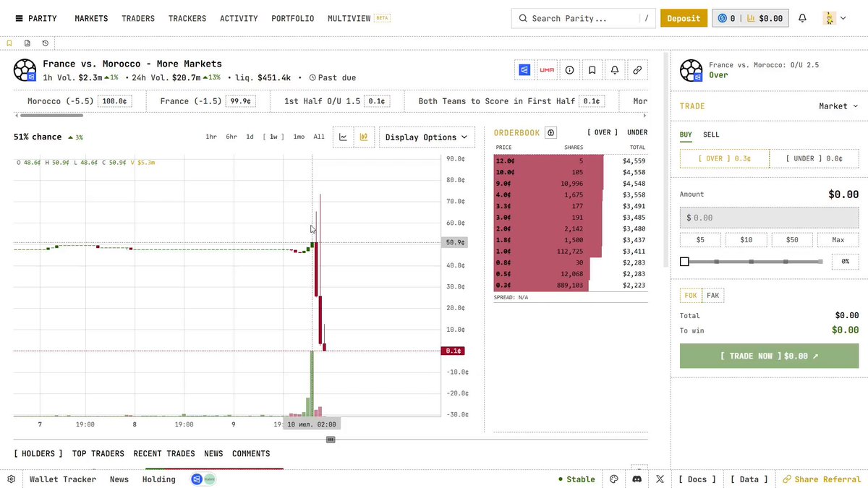868x488 pixels.
Task: Open the PORTFOLIO nav item
Action: [293, 18]
